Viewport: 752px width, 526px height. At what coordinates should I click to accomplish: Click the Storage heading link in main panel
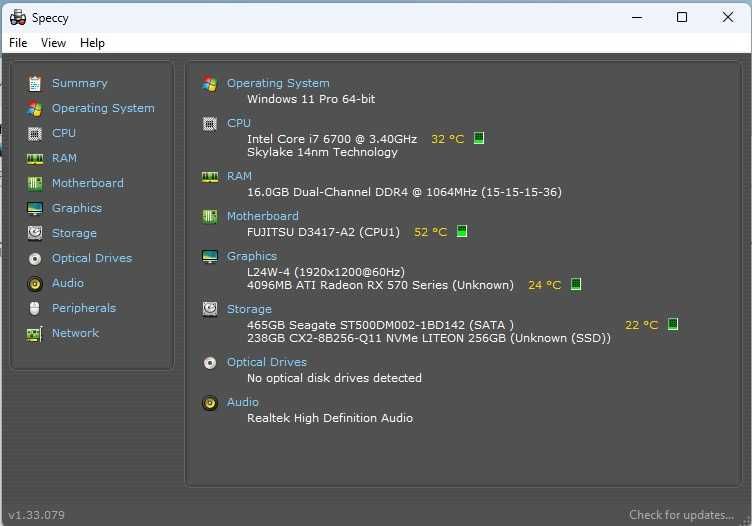[249, 309]
